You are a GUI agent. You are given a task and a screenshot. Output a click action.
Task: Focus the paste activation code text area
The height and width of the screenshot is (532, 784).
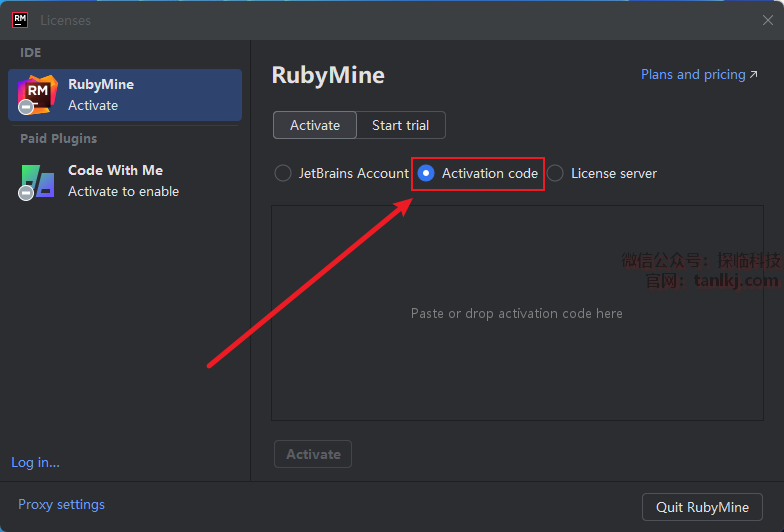[x=516, y=313]
